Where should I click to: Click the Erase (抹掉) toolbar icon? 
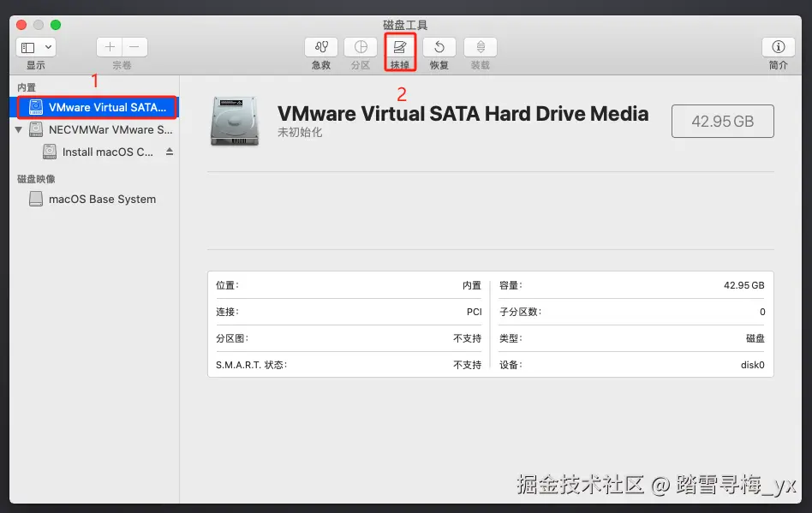coord(400,47)
